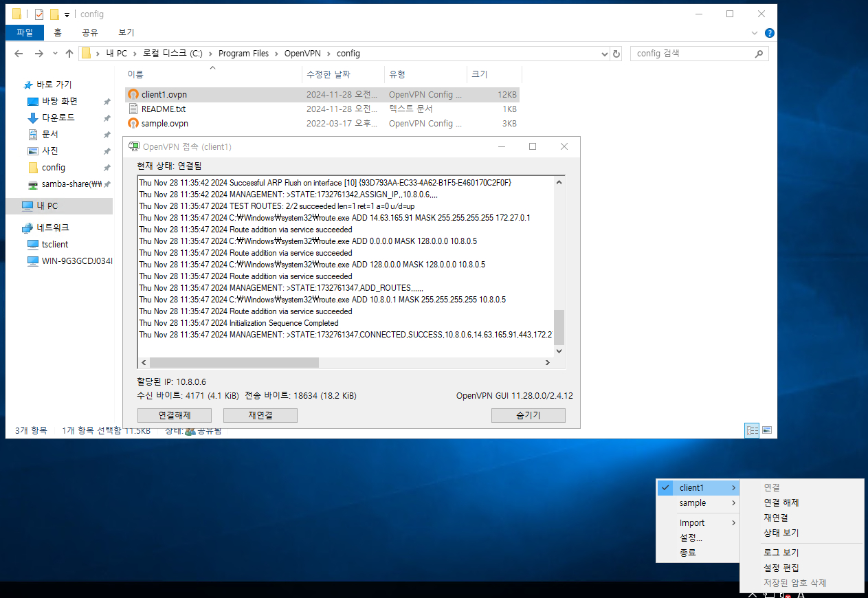Choose 재연결 in client1 submenu

(x=802, y=518)
